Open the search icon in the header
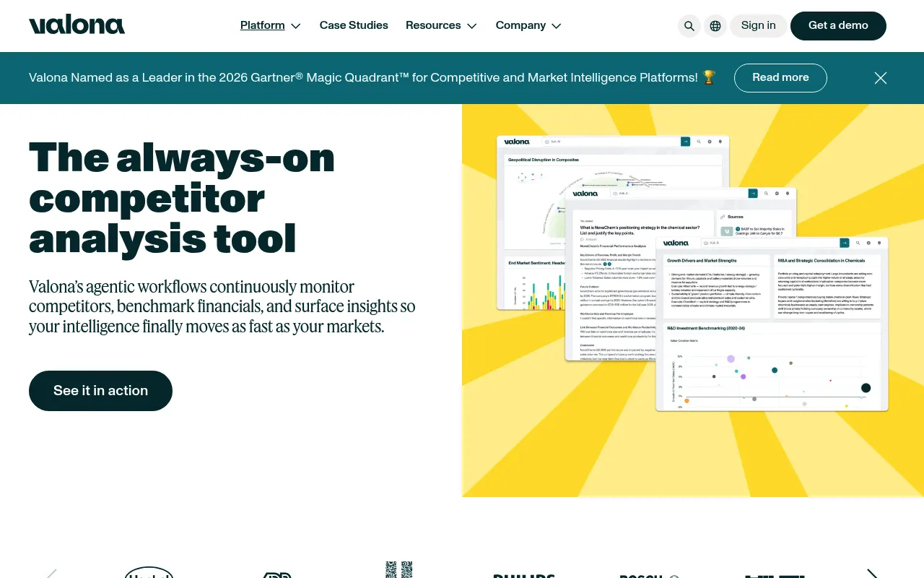 coord(689,26)
